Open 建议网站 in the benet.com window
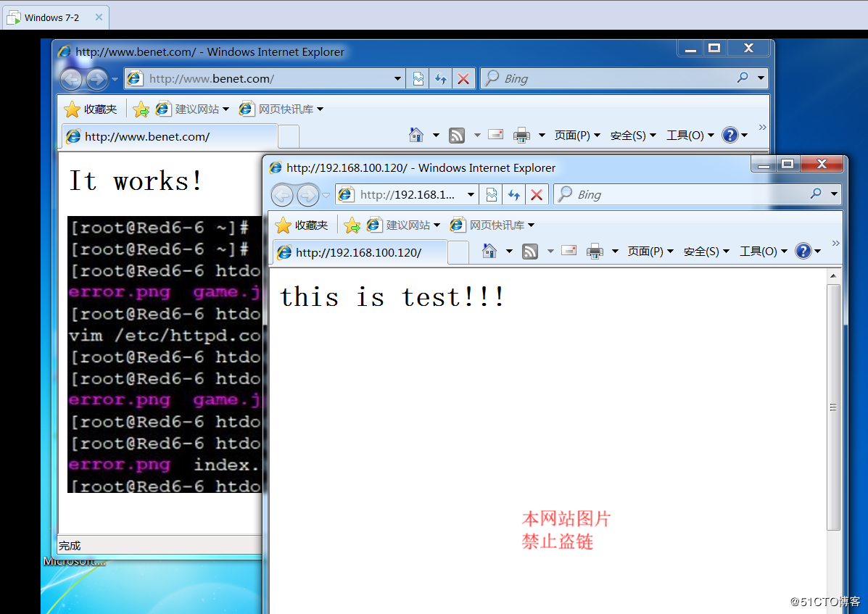 pos(192,109)
